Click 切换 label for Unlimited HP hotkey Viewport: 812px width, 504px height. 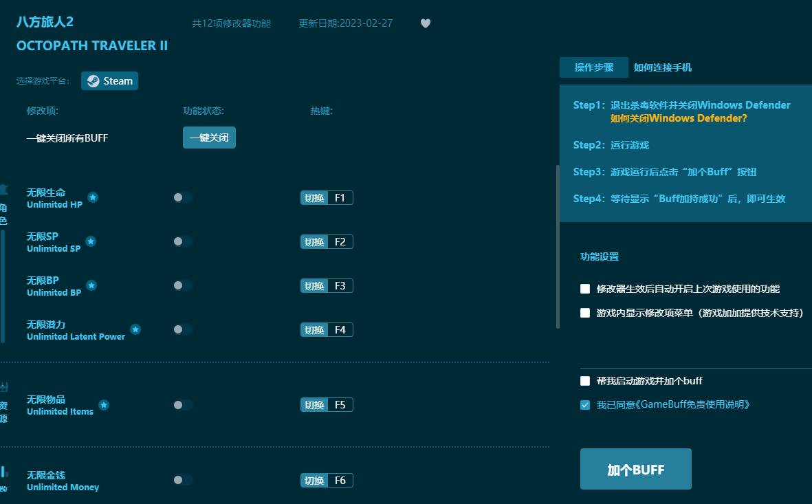click(x=314, y=198)
